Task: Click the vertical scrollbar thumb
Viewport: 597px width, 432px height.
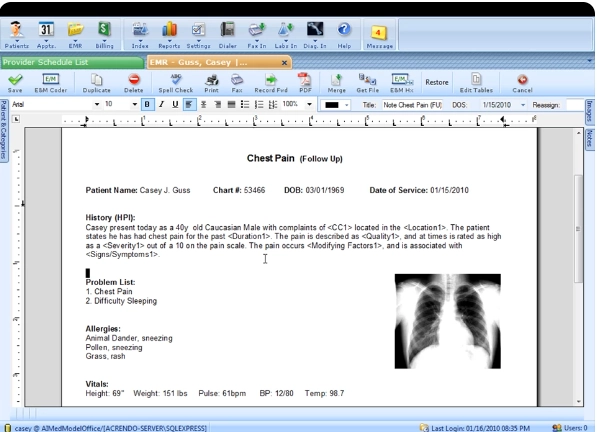Action: click(x=578, y=228)
